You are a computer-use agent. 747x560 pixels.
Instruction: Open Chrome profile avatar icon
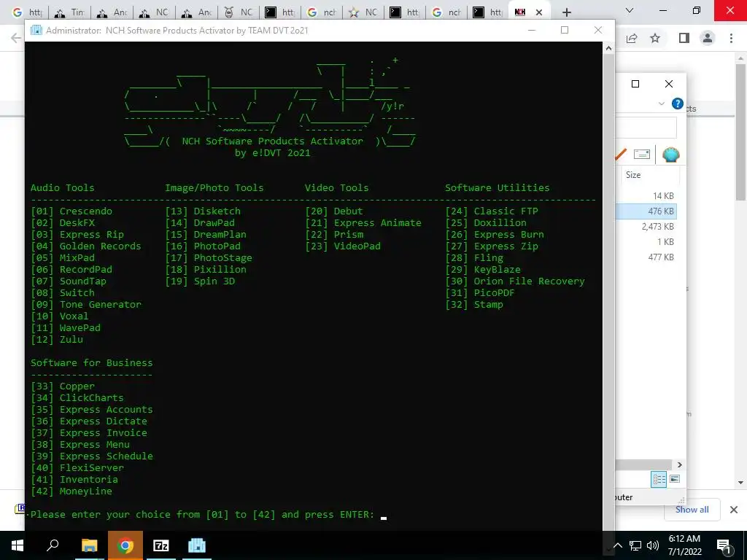tap(708, 38)
